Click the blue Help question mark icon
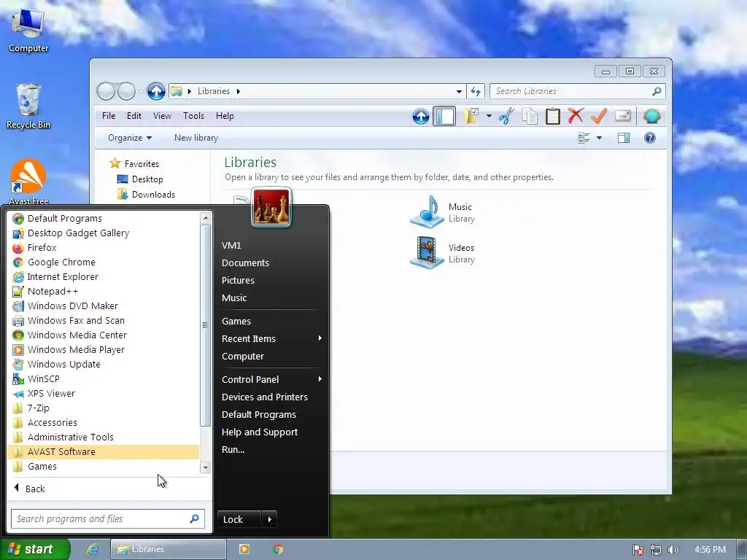 point(650,138)
